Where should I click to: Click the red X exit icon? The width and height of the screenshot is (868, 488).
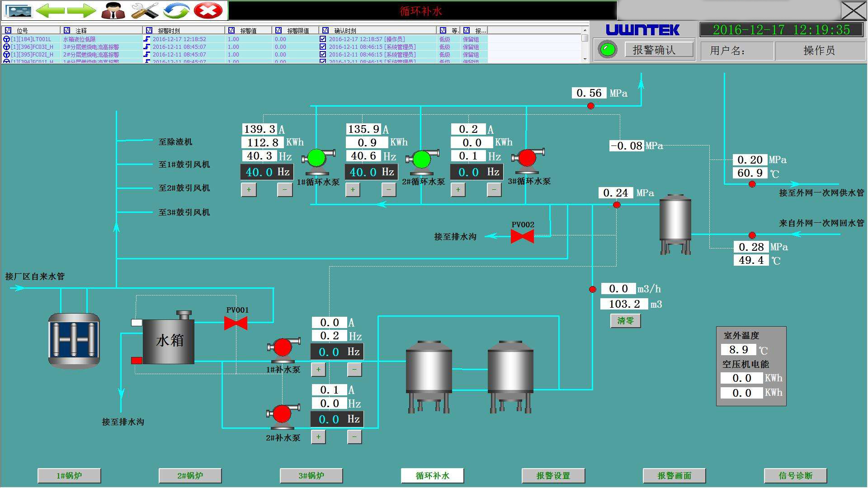208,10
